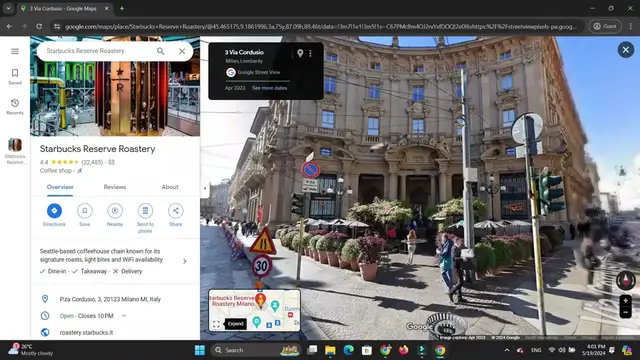Zoom in with the plus button in Street View

coord(625,301)
